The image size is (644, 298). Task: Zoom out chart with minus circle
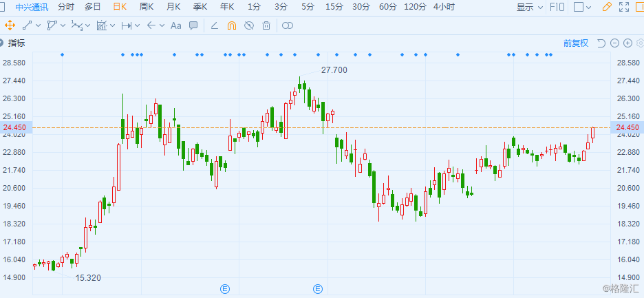614,43
